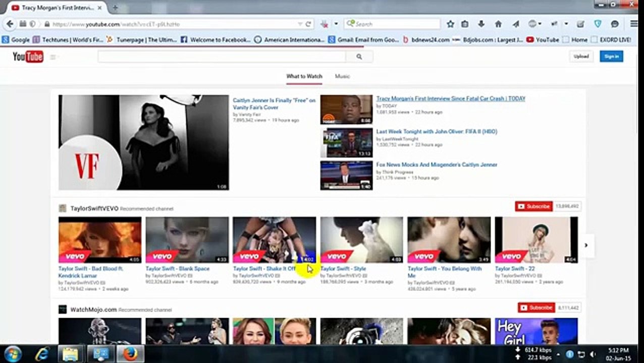Click the WatchMojo.com channel avatar icon
This screenshot has width=644, height=363.
63,309
